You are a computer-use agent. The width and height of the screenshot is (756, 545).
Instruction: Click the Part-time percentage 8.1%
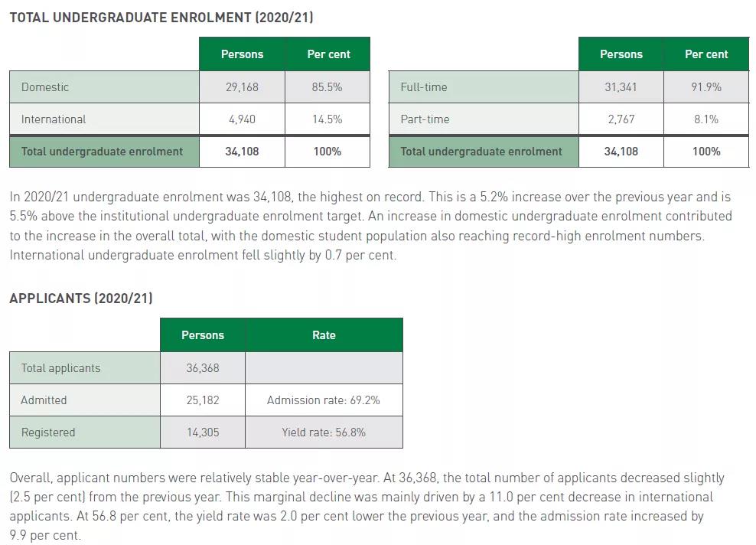tap(706, 119)
